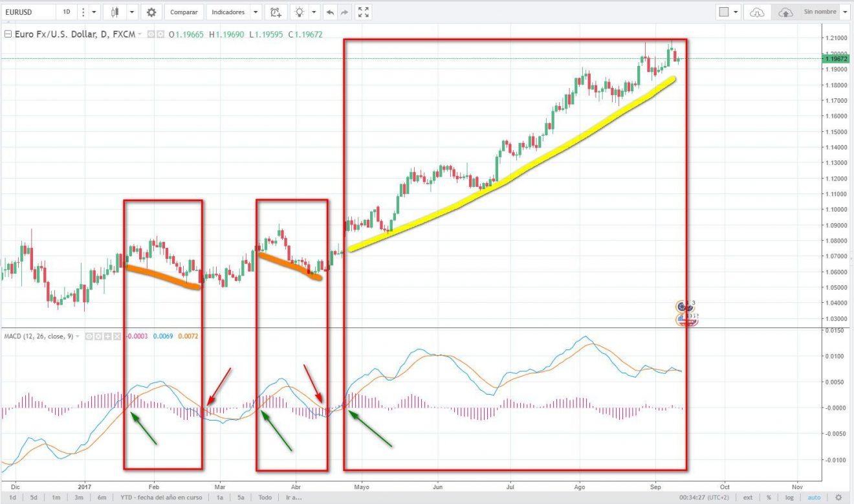Redo the last chart action
Viewport: 854px width, 504px height.
point(344,12)
